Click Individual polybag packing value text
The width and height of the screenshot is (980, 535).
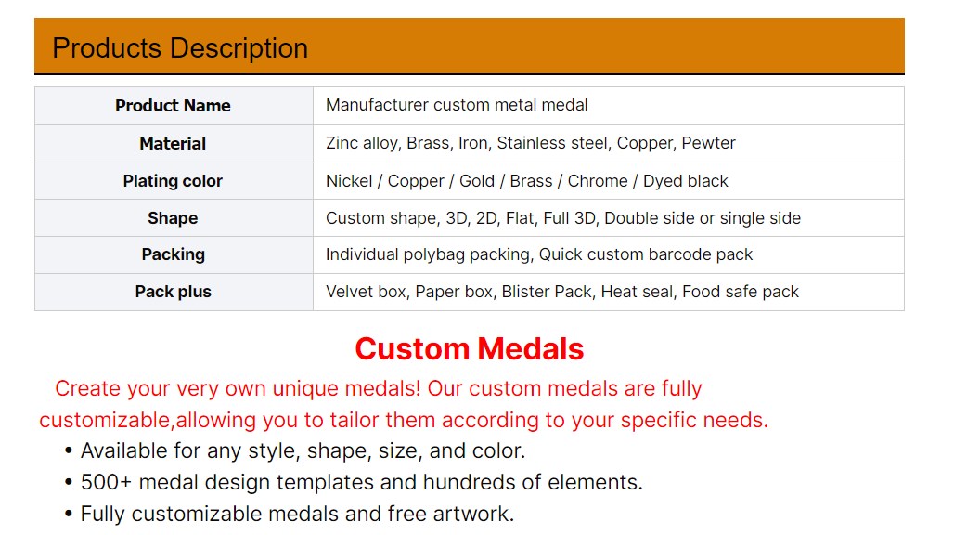[x=539, y=254]
